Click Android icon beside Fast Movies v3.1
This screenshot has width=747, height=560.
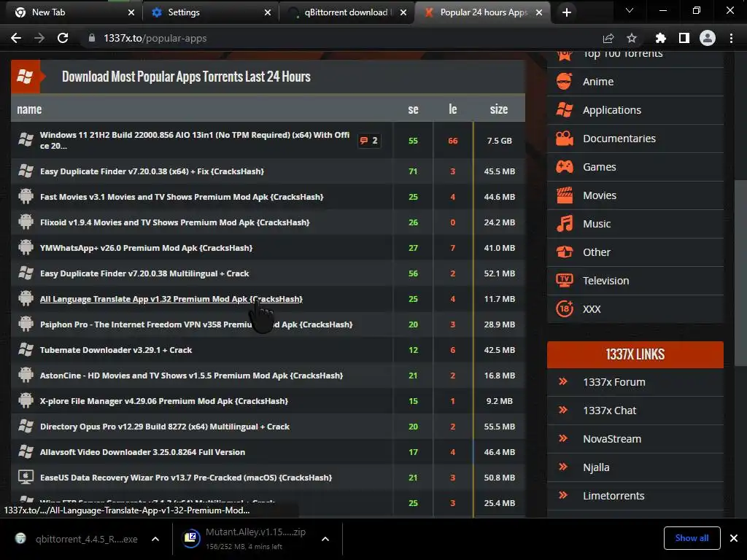tap(26, 197)
